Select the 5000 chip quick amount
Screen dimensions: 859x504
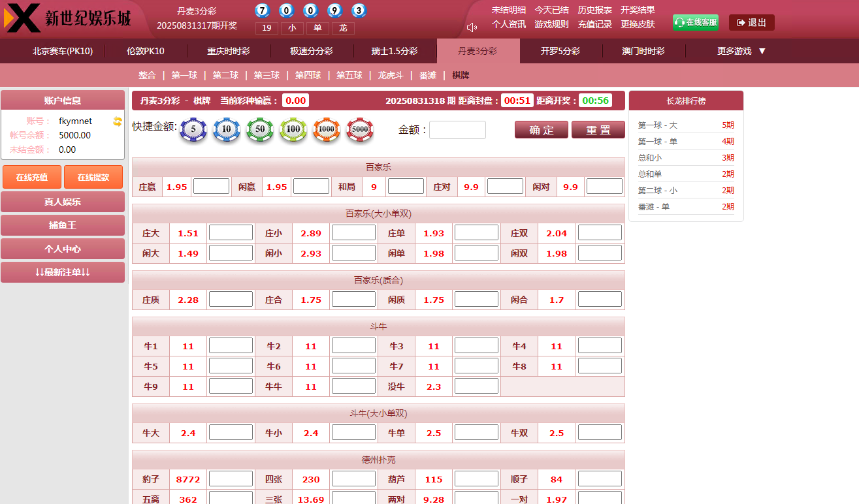point(360,129)
